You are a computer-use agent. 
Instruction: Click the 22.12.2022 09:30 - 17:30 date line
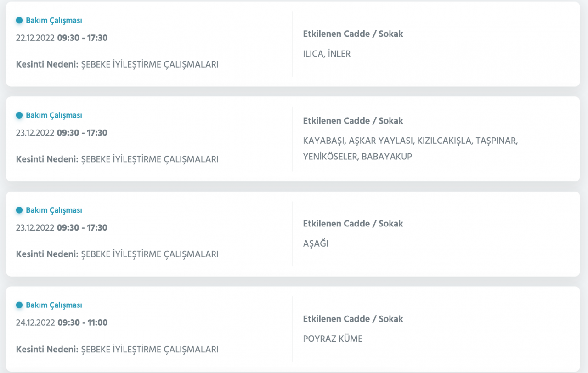(x=62, y=38)
